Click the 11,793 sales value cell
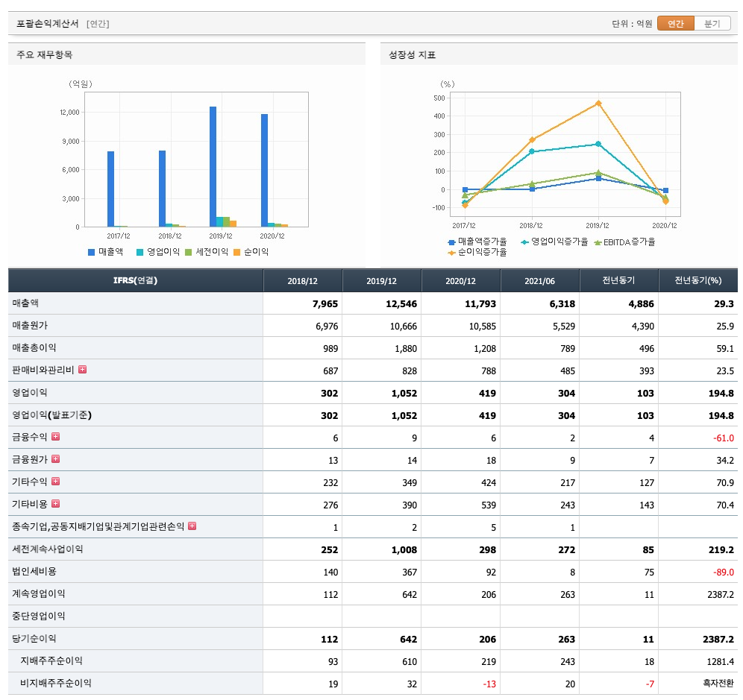The width and height of the screenshot is (743, 700). (461, 303)
